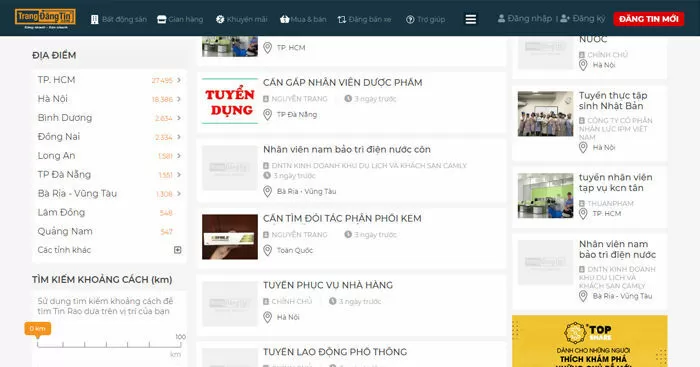The image size is (700, 367).
Task: Select Quảng Nam location
Action: click(65, 231)
